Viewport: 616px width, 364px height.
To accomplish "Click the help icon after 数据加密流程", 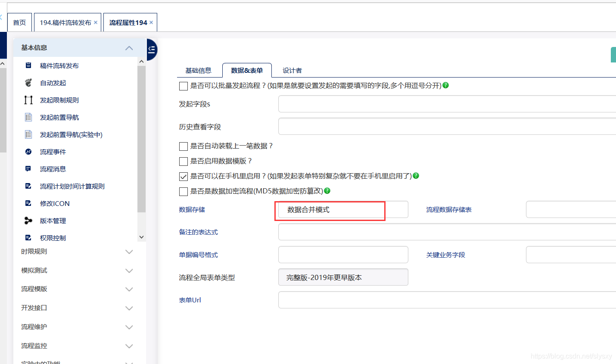I will pyautogui.click(x=327, y=191).
